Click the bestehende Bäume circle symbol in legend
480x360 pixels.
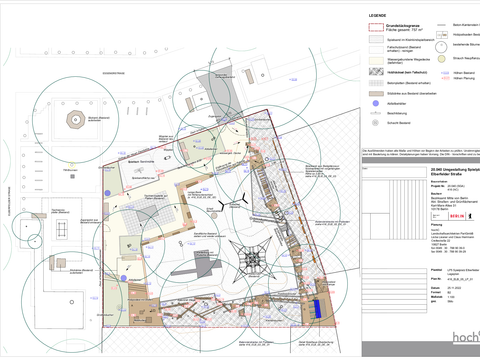coord(441,47)
